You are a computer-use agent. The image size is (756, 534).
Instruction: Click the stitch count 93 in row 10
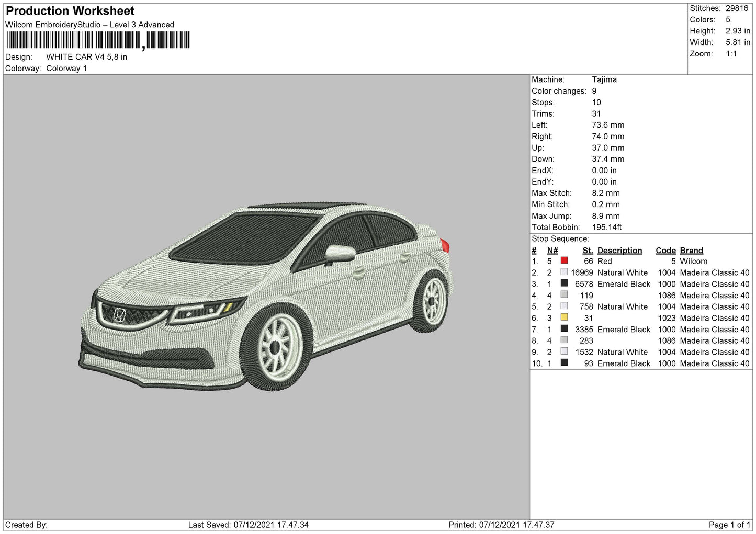pyautogui.click(x=589, y=363)
